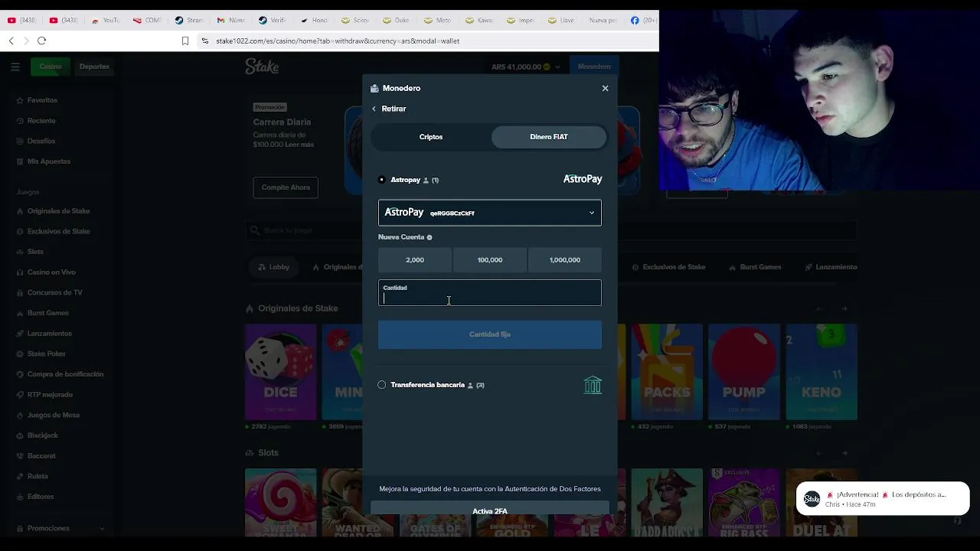Switch to the Dinero FIAT tab
980x551 pixels.
click(x=549, y=137)
